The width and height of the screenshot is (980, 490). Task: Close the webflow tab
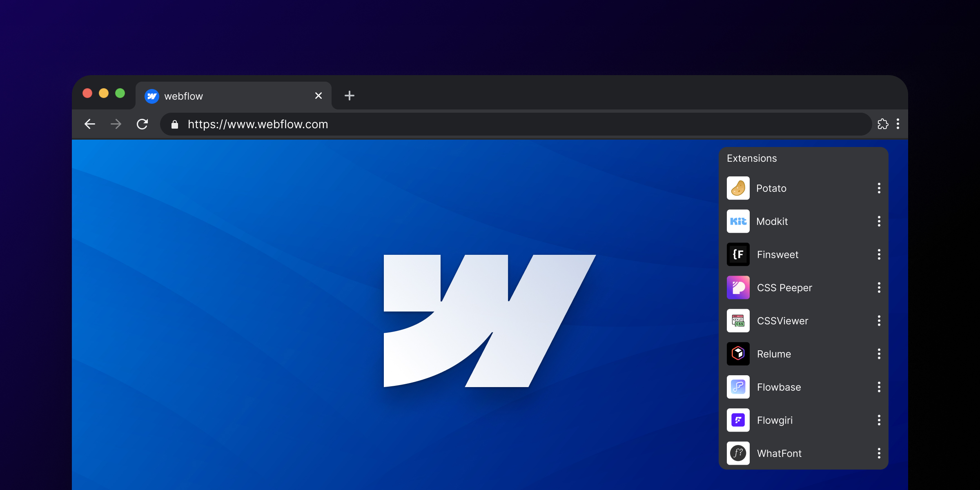pos(318,96)
